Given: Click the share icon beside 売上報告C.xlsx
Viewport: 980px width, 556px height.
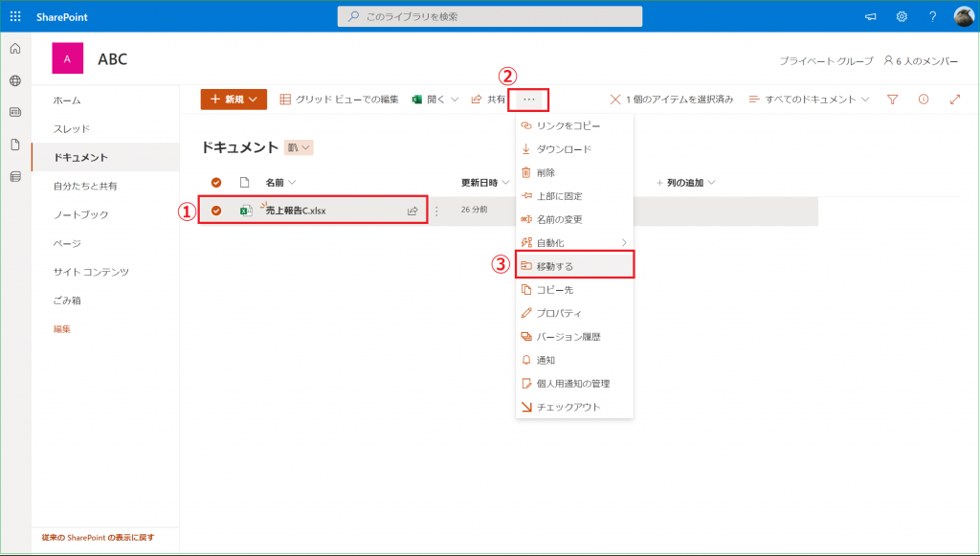Looking at the screenshot, I should (412, 211).
